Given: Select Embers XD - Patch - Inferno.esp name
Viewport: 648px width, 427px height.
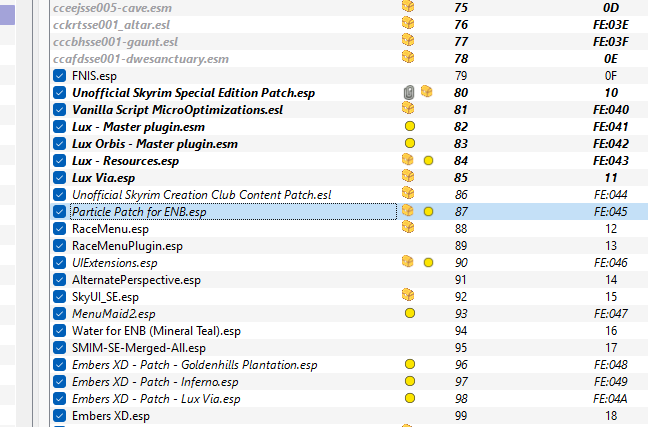Looking at the screenshot, I should (155, 382).
